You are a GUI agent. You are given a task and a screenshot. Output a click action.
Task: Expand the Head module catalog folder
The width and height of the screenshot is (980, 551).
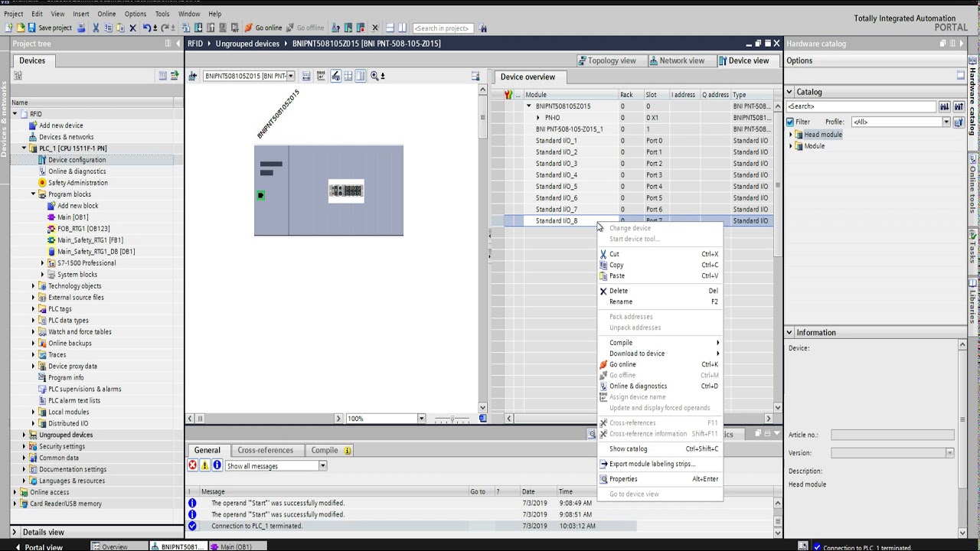pos(791,135)
